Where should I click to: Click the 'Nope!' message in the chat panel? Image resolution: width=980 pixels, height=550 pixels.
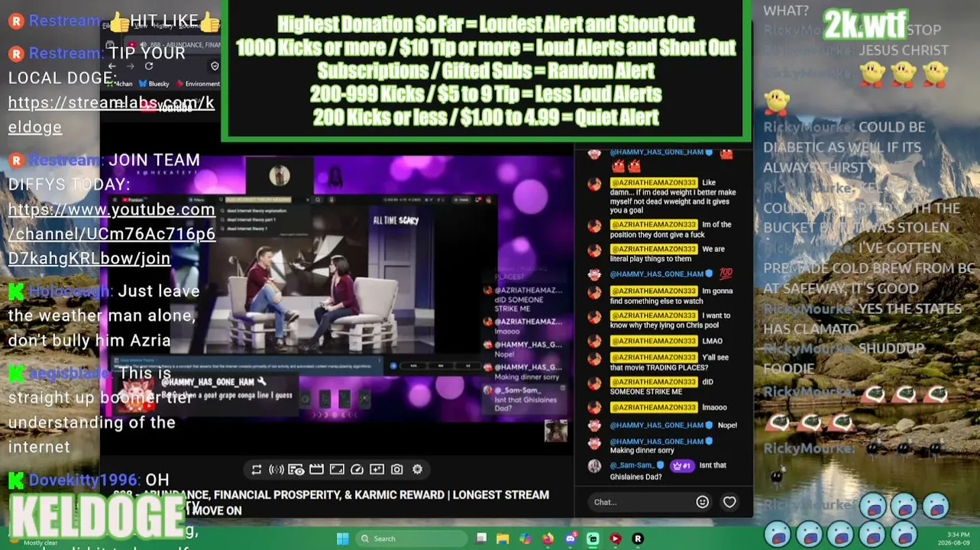click(728, 425)
